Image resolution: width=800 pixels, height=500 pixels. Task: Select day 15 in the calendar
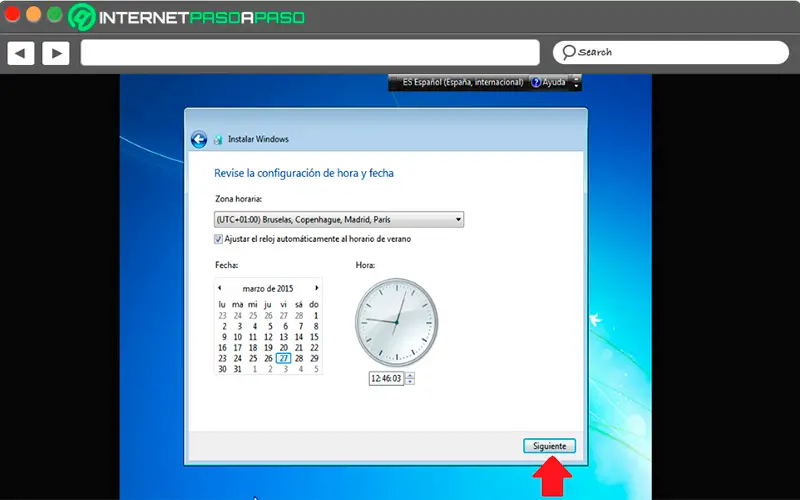tap(314, 337)
